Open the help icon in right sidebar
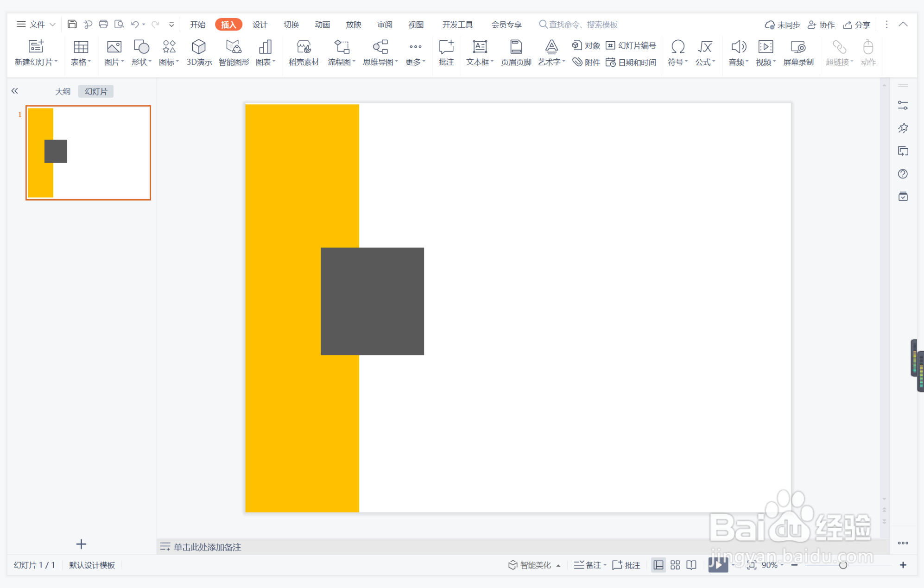 903,174
